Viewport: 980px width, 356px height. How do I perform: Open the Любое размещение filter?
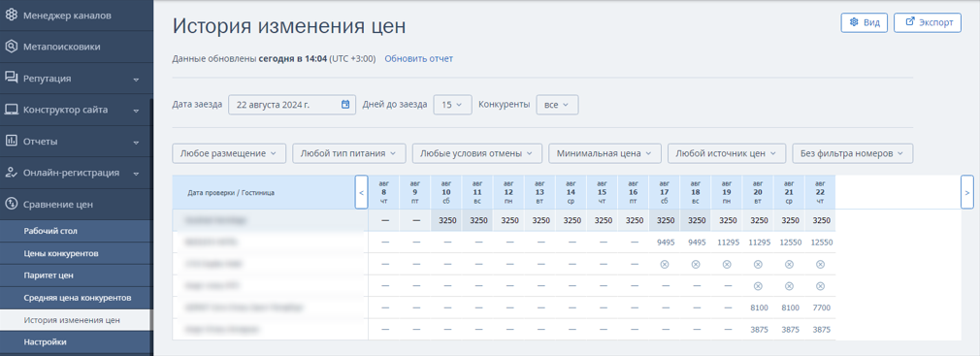(x=229, y=153)
